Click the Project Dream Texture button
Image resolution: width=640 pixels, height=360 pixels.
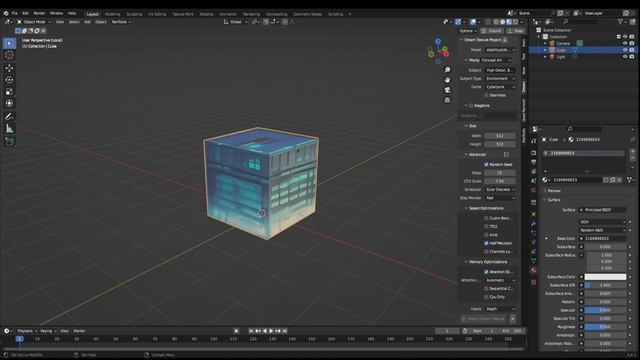click(484, 319)
